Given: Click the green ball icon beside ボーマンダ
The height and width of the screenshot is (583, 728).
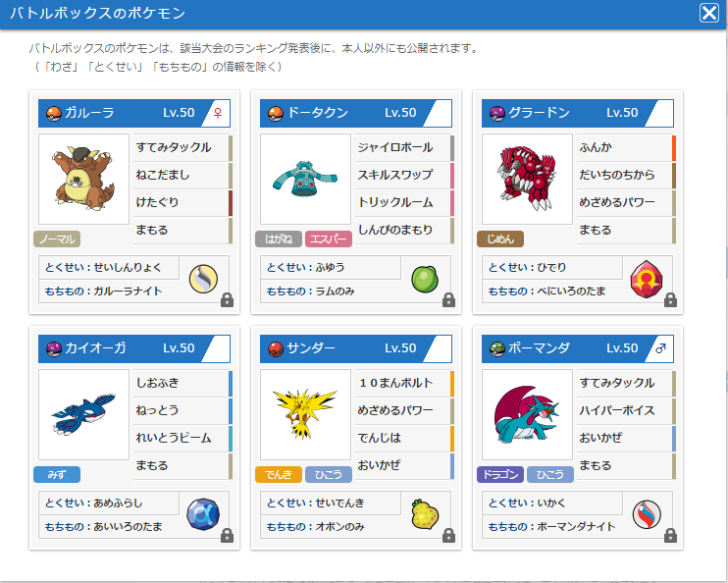Looking at the screenshot, I should coord(497,348).
